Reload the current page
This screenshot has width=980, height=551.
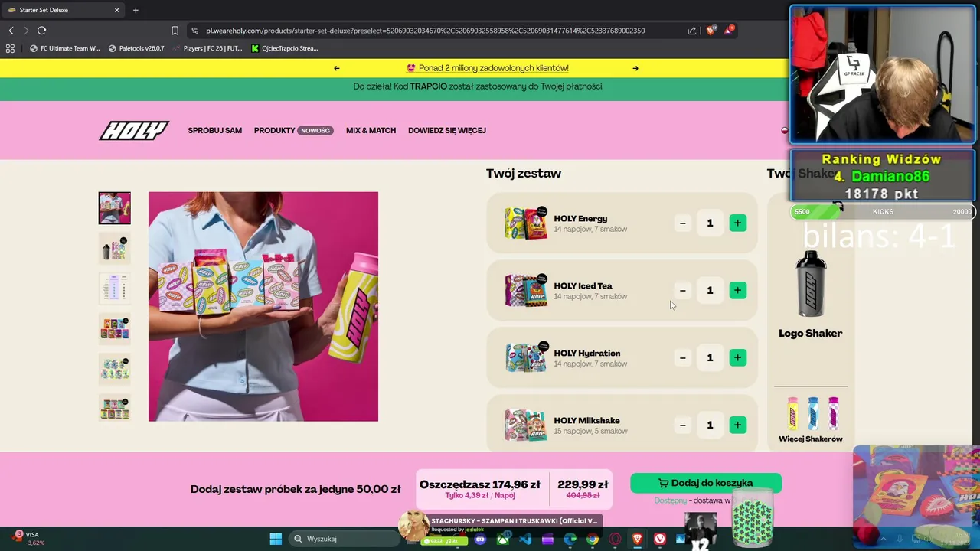click(41, 31)
